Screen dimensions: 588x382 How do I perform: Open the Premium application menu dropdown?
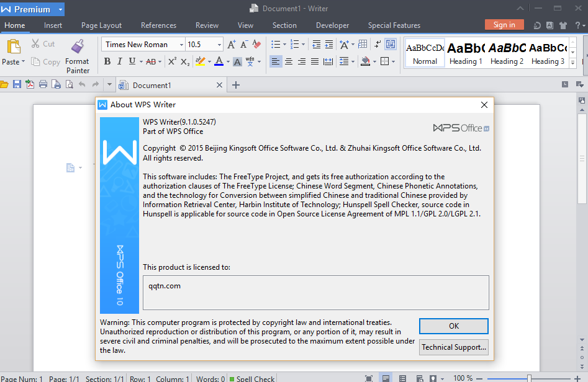pos(60,9)
